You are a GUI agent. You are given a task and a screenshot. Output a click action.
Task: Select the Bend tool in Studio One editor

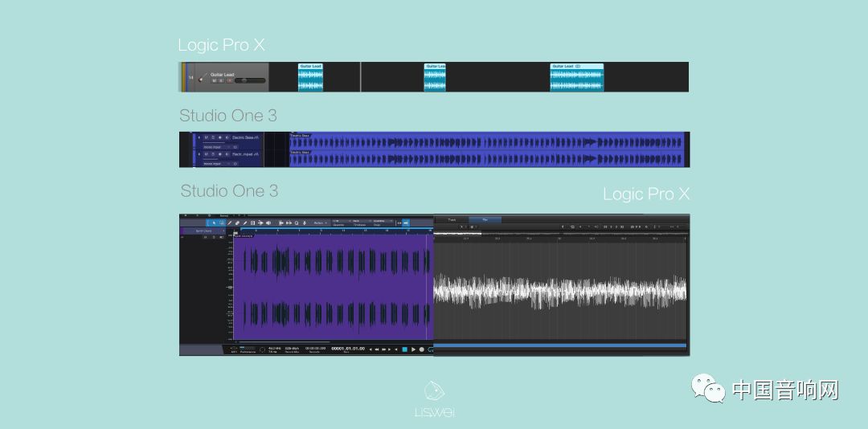[260, 223]
